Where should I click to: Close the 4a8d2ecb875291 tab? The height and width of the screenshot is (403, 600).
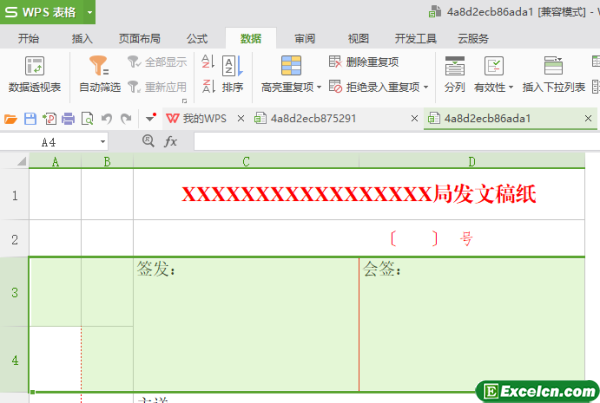coord(414,119)
